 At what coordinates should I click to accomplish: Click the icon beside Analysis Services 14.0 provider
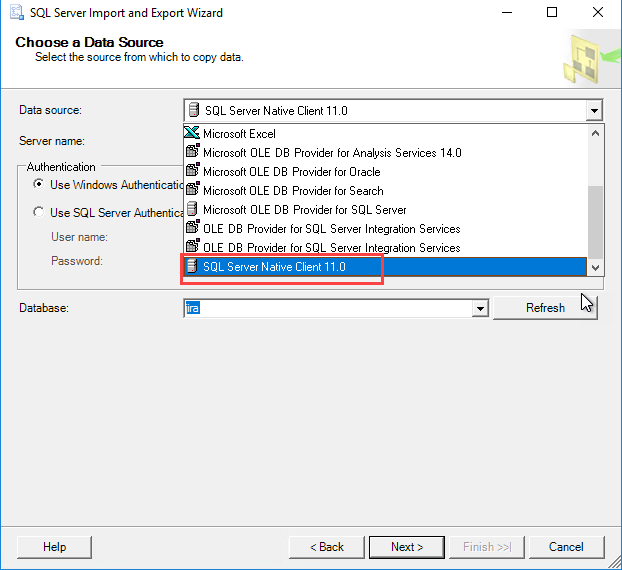pyautogui.click(x=192, y=151)
